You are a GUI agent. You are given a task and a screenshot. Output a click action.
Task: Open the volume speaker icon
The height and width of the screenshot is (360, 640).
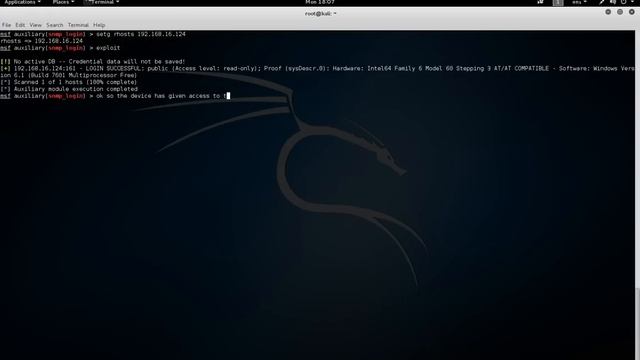pyautogui.click(x=613, y=2)
